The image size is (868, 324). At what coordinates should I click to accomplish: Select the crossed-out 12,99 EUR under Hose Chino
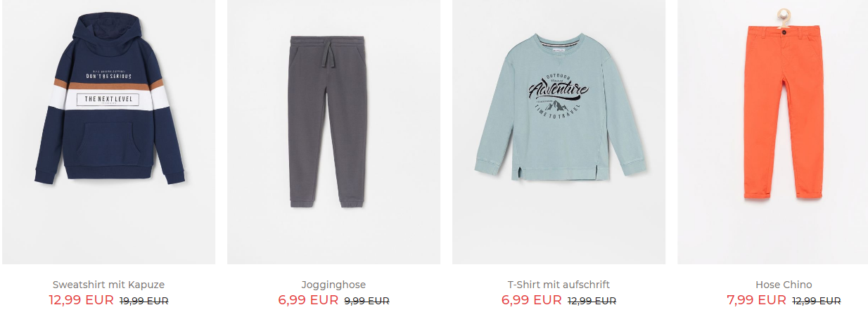(x=816, y=301)
